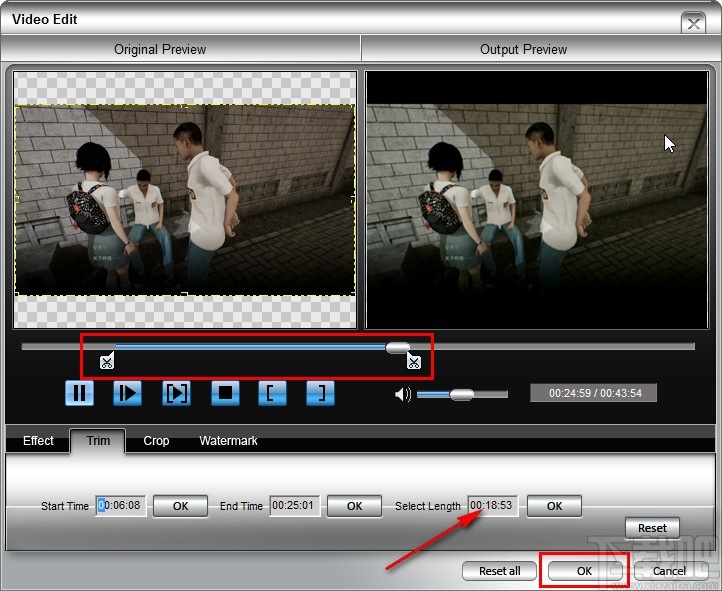Click the bottom OK button to apply edits
The image size is (722, 591).
point(585,571)
